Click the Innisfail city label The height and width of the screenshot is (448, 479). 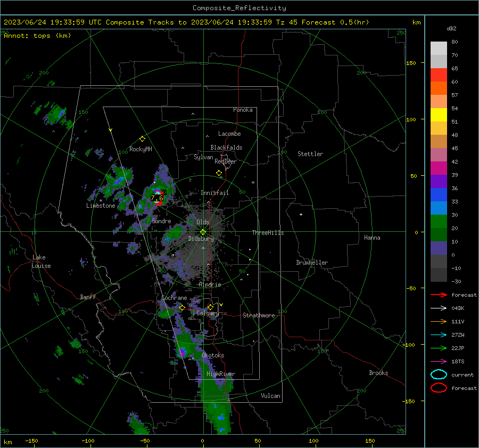click(x=214, y=193)
